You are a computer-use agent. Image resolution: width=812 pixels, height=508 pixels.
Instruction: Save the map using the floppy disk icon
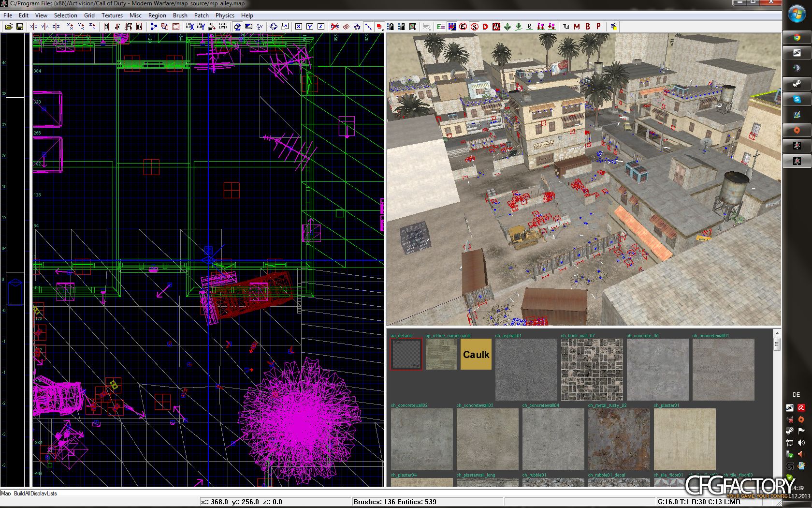[x=20, y=27]
